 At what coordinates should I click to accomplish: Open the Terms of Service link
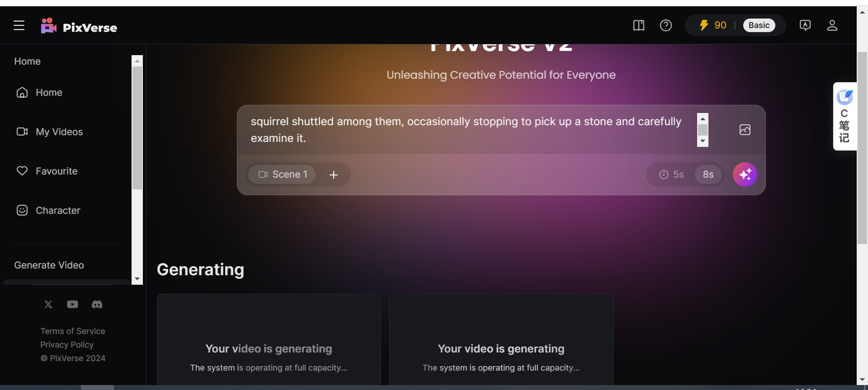click(x=72, y=331)
